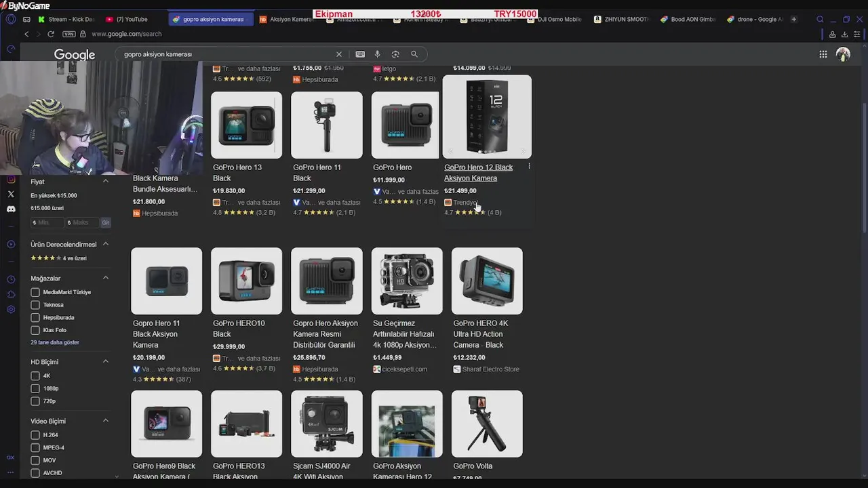Apply price range with Git button
The image size is (868, 488).
pos(106,222)
